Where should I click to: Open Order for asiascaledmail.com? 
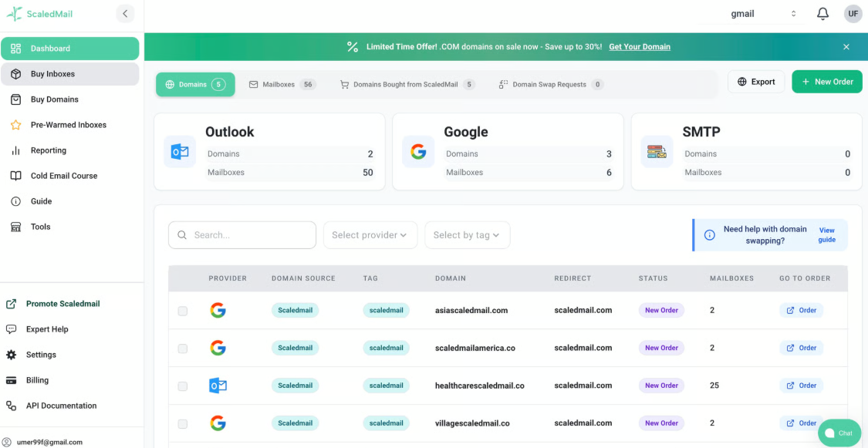click(802, 310)
